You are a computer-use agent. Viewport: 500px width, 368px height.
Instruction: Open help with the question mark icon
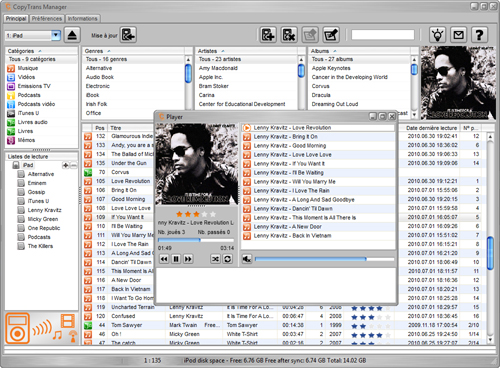(x=479, y=35)
